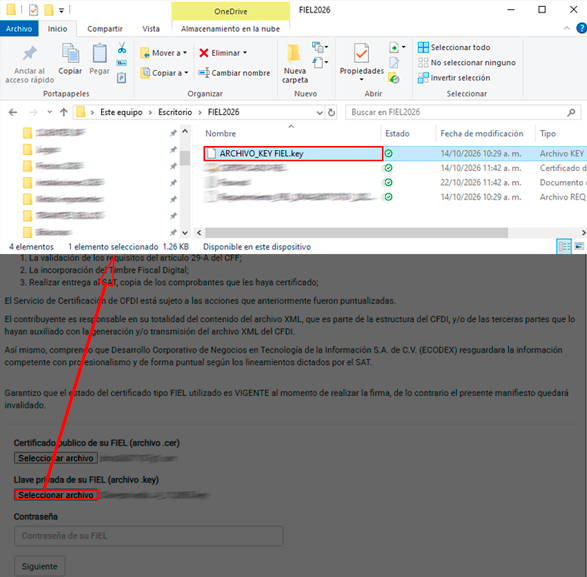
Task: Switch to the Compartir ribbon tab
Action: (x=105, y=29)
